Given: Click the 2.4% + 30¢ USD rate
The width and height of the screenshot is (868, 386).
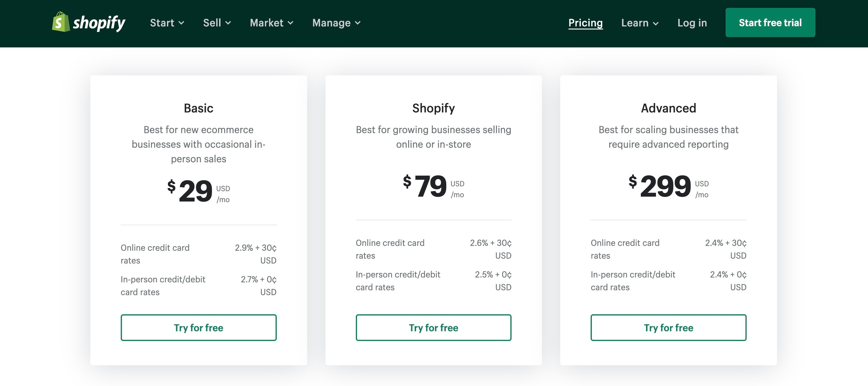Looking at the screenshot, I should pos(726,249).
